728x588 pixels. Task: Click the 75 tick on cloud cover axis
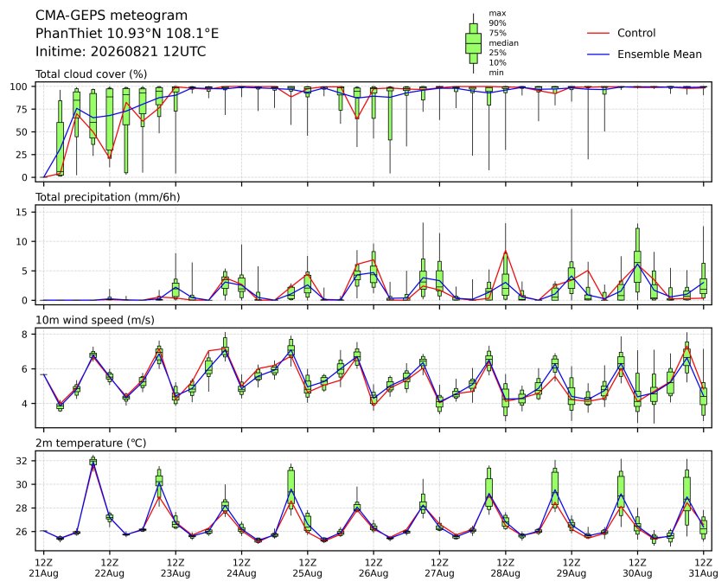[x=22, y=109]
